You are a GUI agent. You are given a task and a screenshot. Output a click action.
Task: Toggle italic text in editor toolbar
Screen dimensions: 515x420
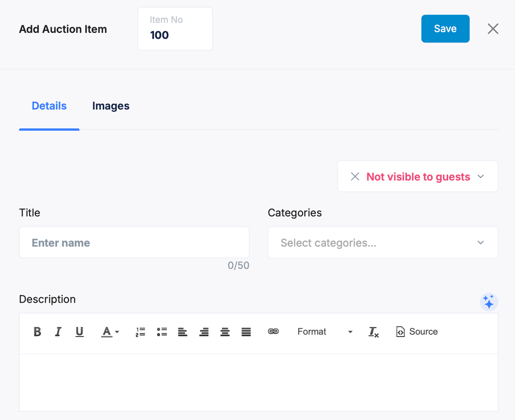pos(58,332)
